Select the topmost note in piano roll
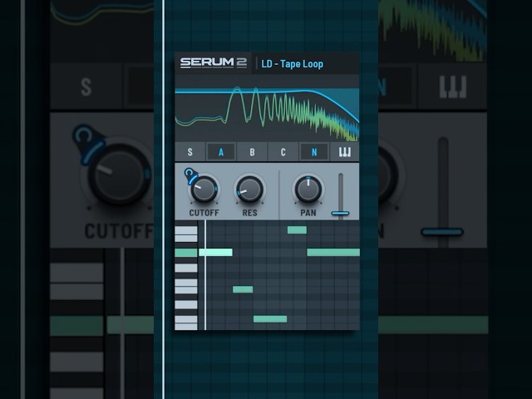This screenshot has height=399, width=532. pyautogui.click(x=297, y=230)
